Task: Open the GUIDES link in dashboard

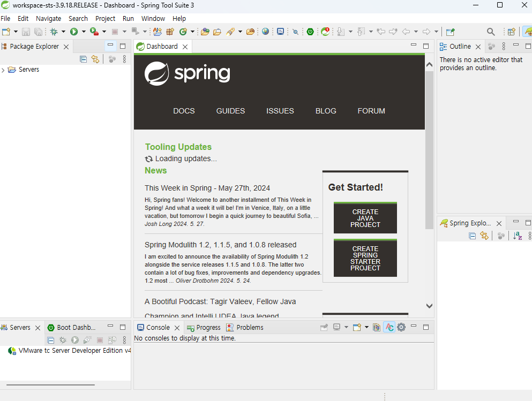Action: (230, 111)
